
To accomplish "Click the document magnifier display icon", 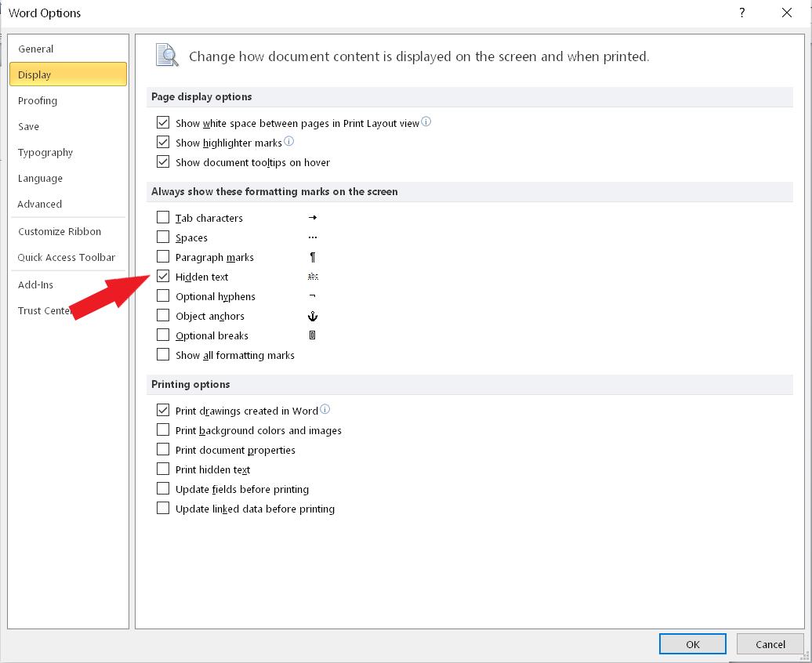I will (167, 56).
